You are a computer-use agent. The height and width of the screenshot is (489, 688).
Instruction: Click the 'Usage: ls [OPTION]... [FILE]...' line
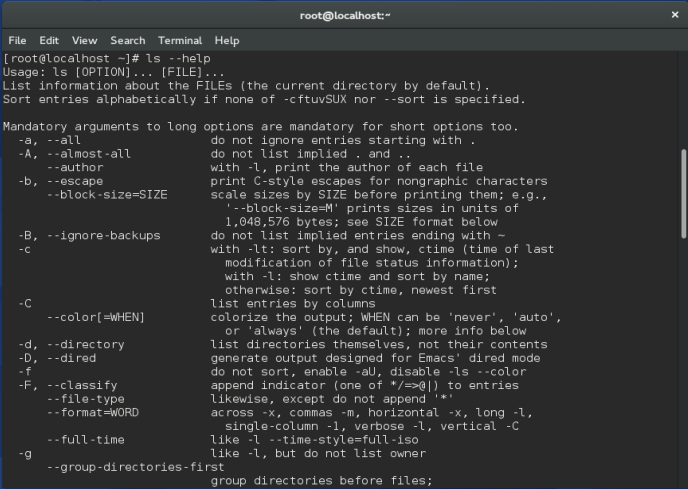114,72
